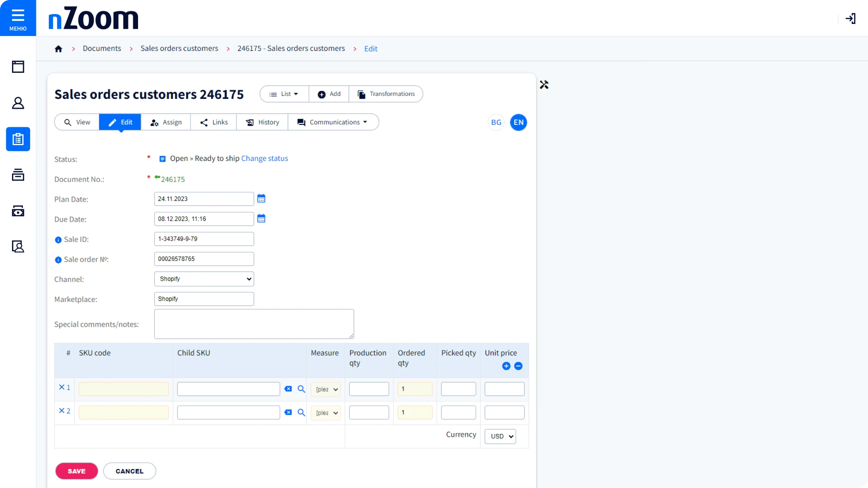Change Currency using the USD dropdown

[500, 436]
